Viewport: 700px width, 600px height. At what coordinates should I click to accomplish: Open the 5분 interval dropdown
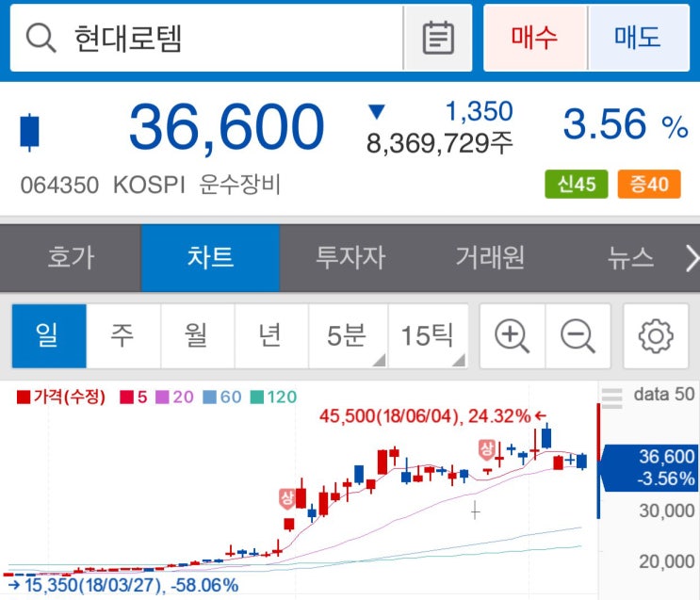[x=348, y=336]
